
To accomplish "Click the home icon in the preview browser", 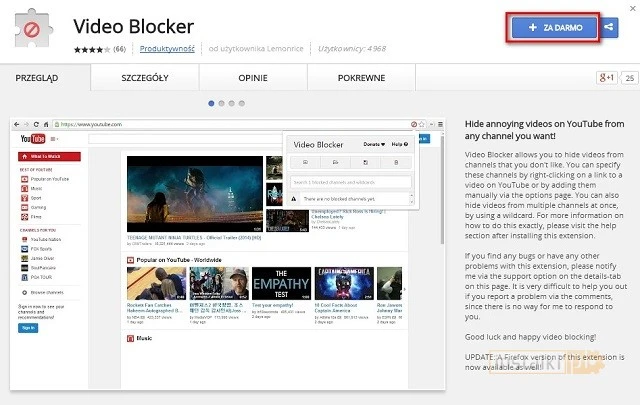I will pos(46,124).
